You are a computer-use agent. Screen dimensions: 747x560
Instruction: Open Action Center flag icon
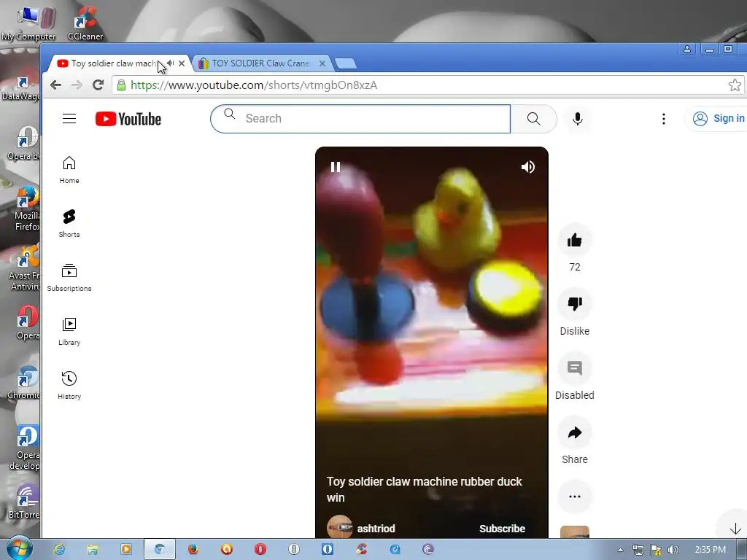coord(656,550)
